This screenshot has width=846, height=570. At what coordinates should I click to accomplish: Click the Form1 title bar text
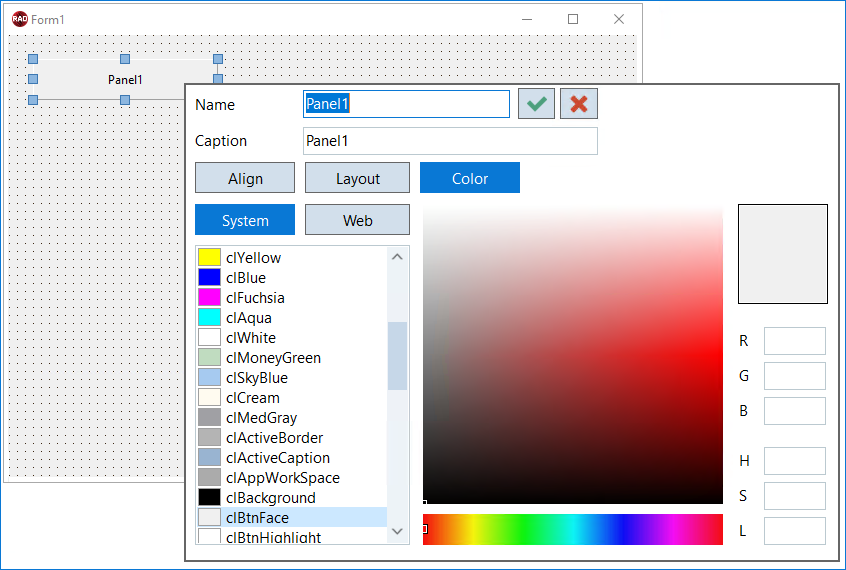pyautogui.click(x=47, y=19)
